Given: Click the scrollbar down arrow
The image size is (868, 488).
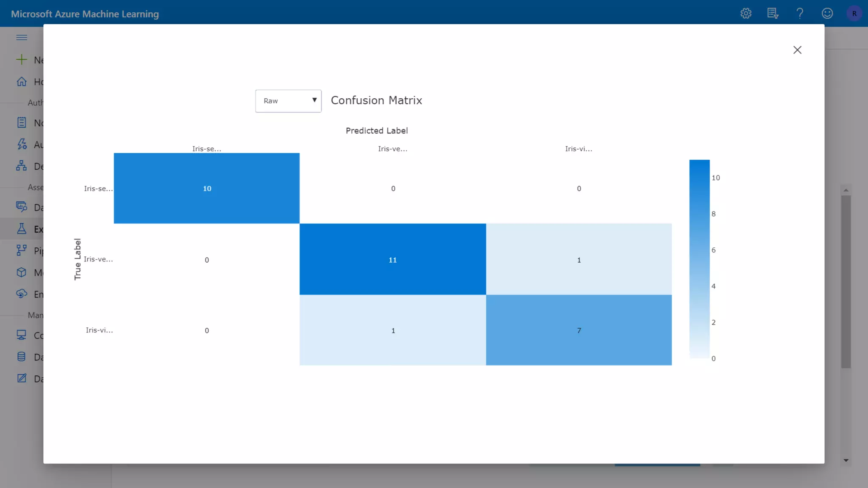Looking at the screenshot, I should 846,460.
